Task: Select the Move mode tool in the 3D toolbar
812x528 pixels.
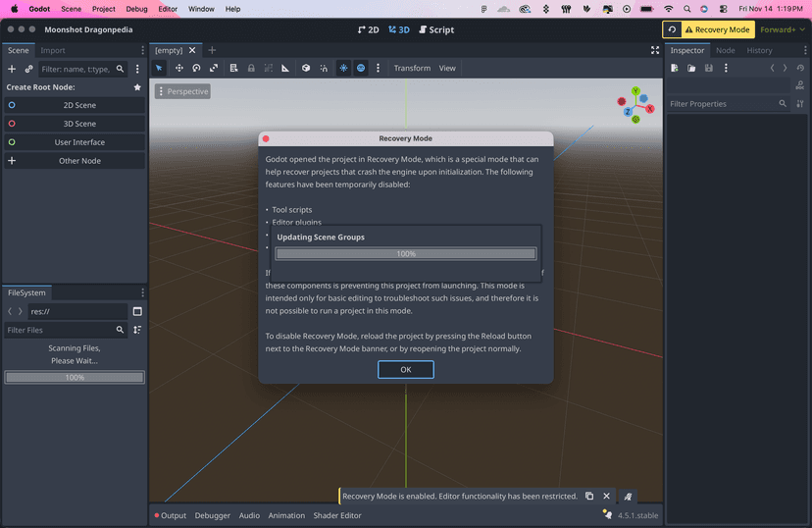Action: (178, 69)
